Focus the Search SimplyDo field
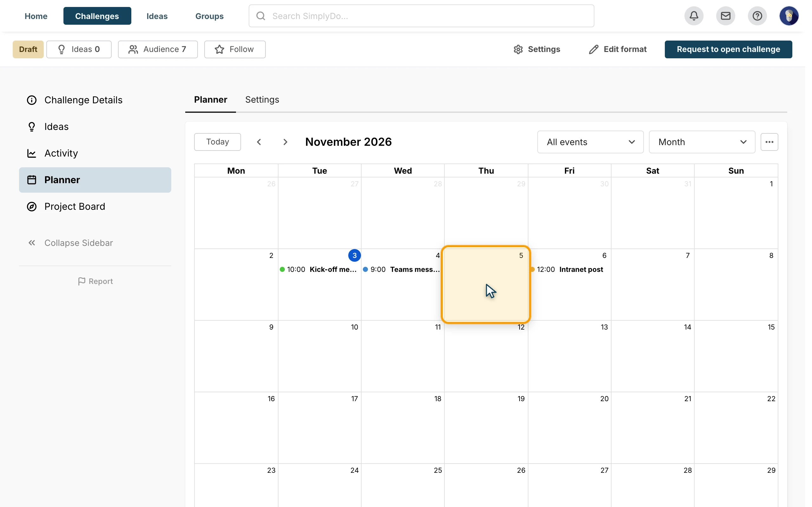Viewport: 812px width, 507px height. tap(421, 16)
